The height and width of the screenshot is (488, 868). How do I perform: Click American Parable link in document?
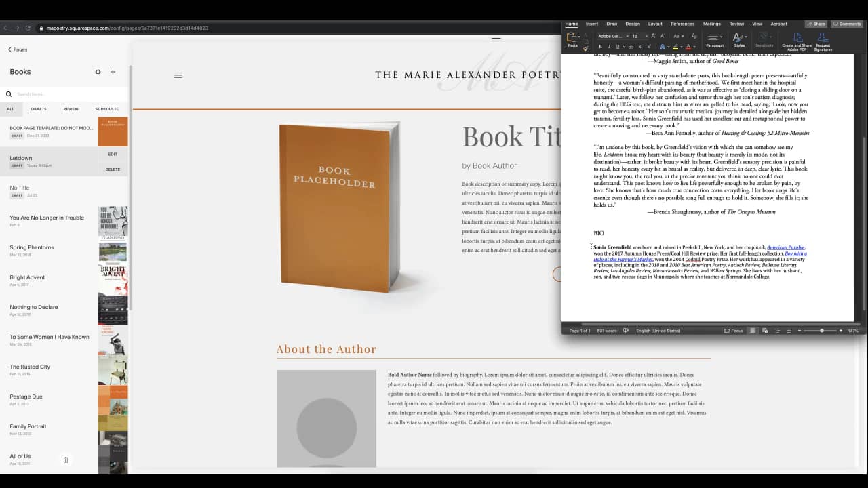(786, 247)
